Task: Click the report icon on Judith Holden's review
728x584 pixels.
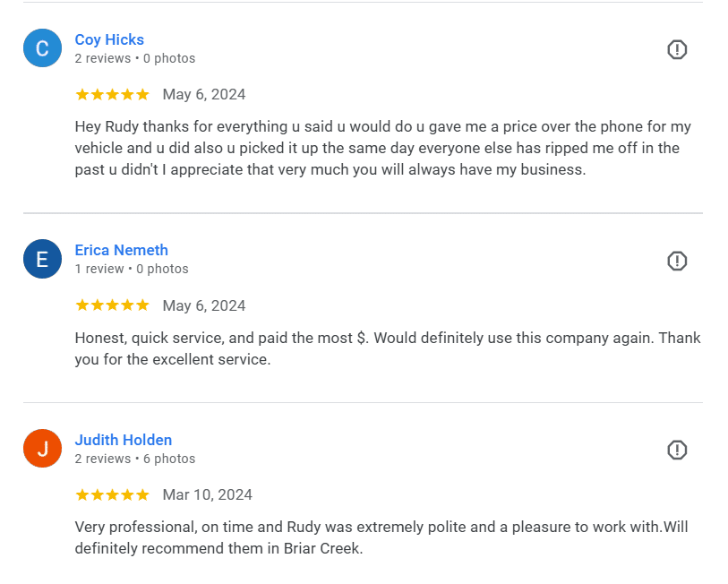Action: tap(677, 450)
